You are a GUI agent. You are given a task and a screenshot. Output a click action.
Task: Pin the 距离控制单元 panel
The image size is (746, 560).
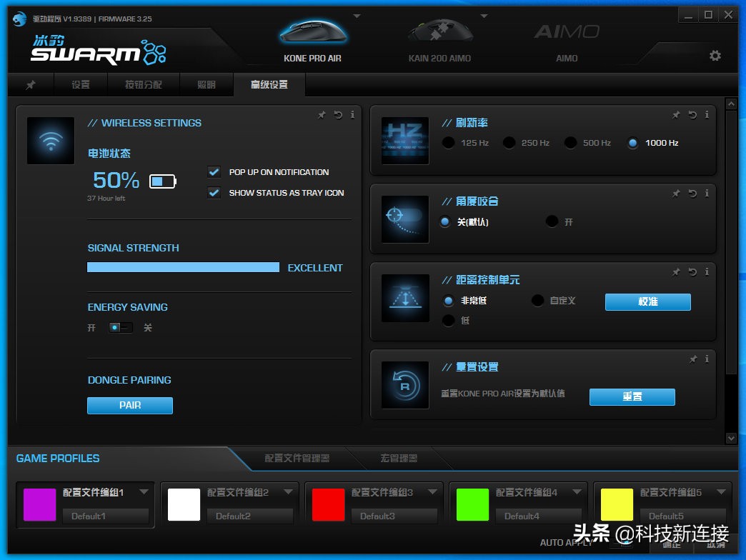(x=676, y=272)
